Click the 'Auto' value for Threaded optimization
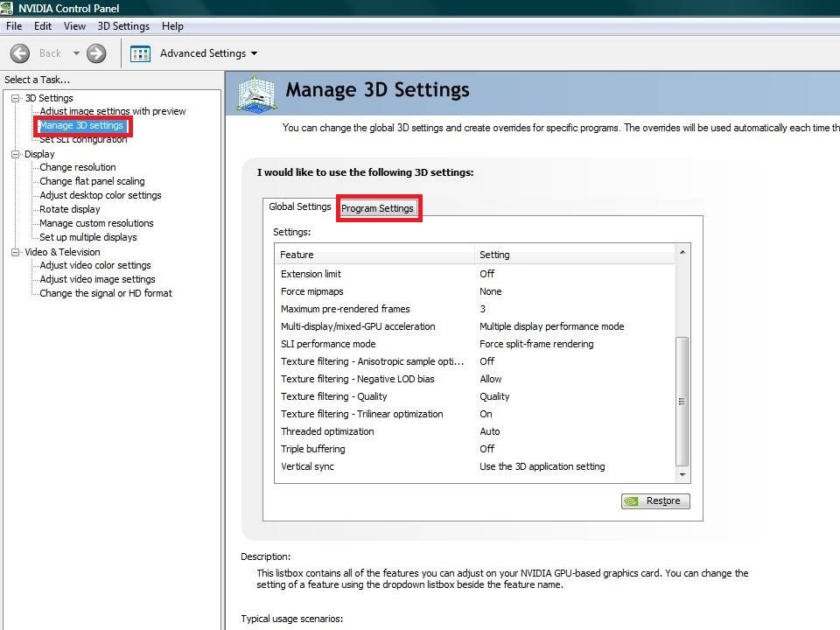 point(490,431)
